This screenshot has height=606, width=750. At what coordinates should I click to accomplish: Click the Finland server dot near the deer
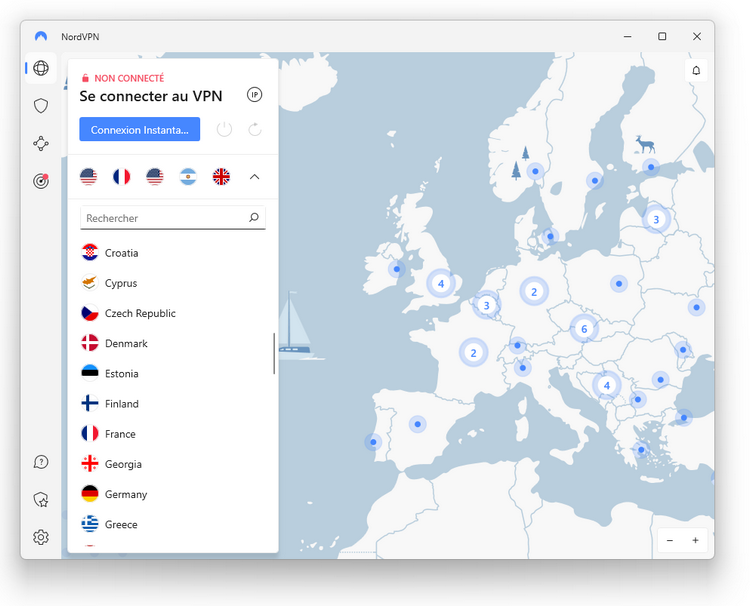coord(651,167)
